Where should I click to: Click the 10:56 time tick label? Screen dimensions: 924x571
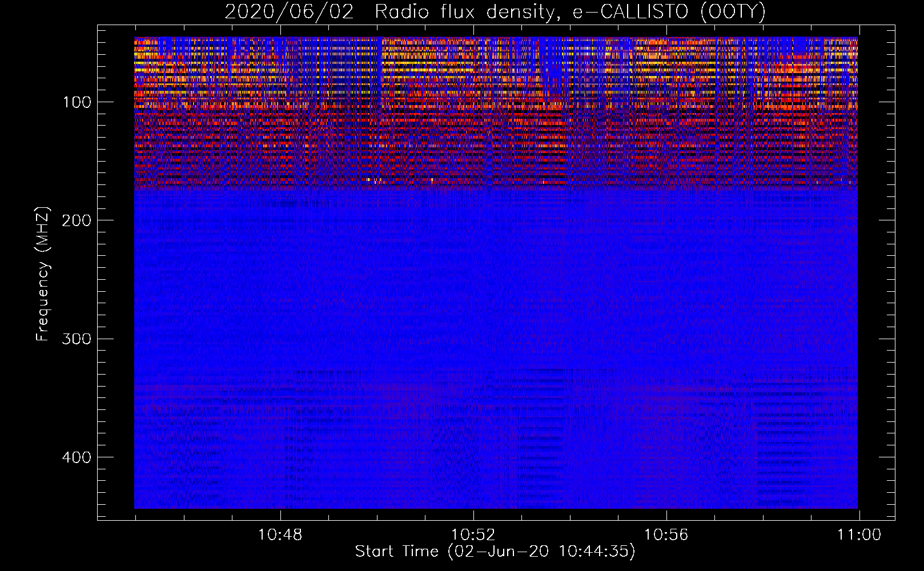click(x=666, y=535)
